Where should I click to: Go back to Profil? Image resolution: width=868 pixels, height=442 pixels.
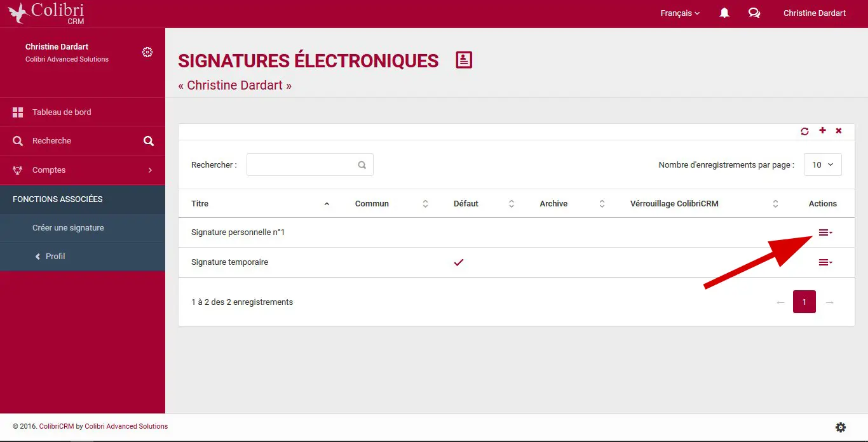[83, 257]
